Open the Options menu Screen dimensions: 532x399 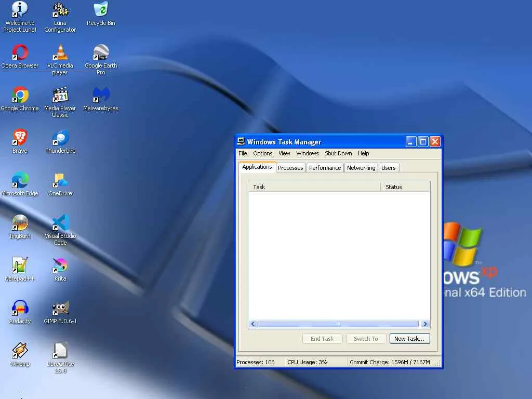coord(262,153)
